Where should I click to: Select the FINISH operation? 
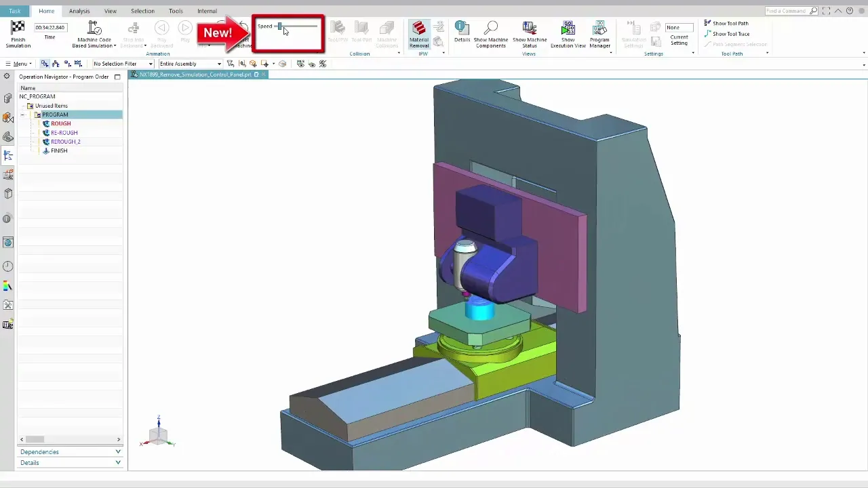[58, 150]
